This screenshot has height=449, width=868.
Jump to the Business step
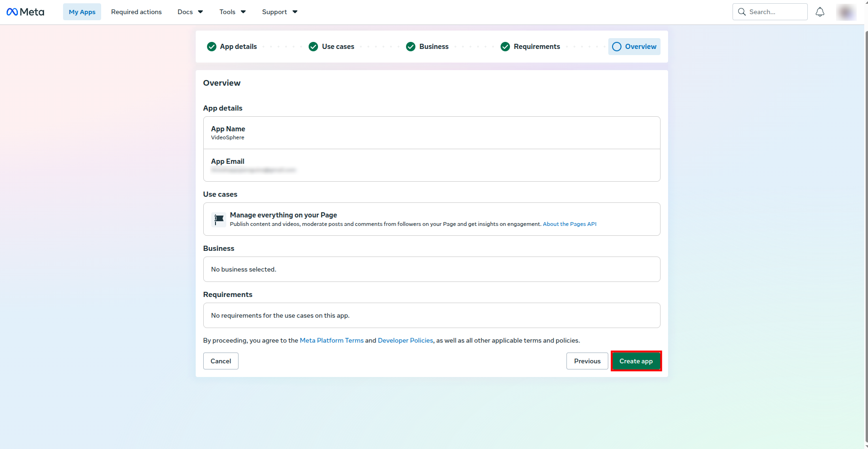(x=428, y=47)
